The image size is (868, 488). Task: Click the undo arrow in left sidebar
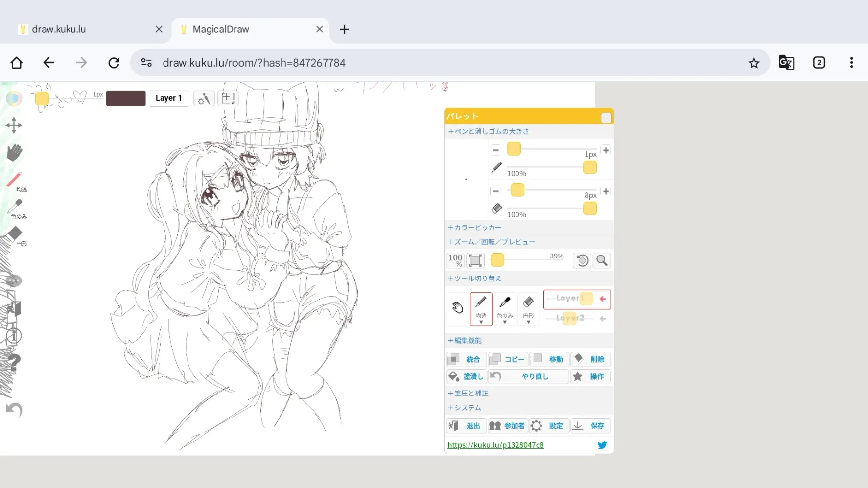pyautogui.click(x=14, y=410)
